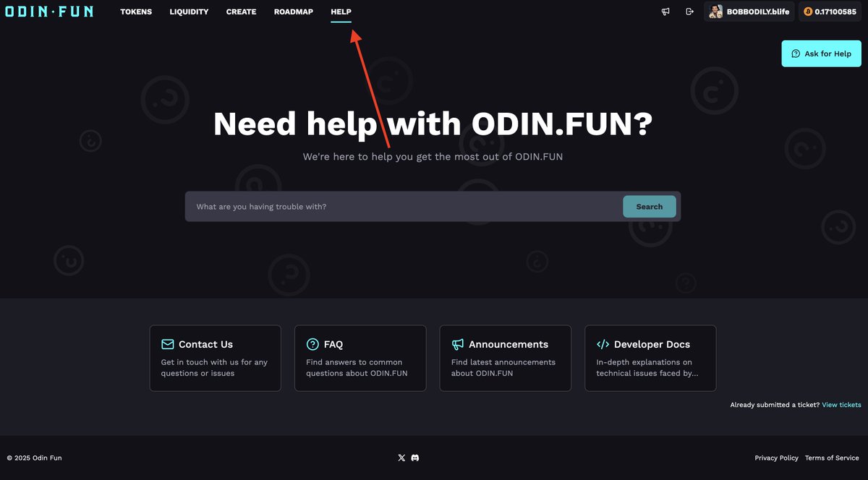Open the View tickets link
The width and height of the screenshot is (868, 480).
click(841, 405)
